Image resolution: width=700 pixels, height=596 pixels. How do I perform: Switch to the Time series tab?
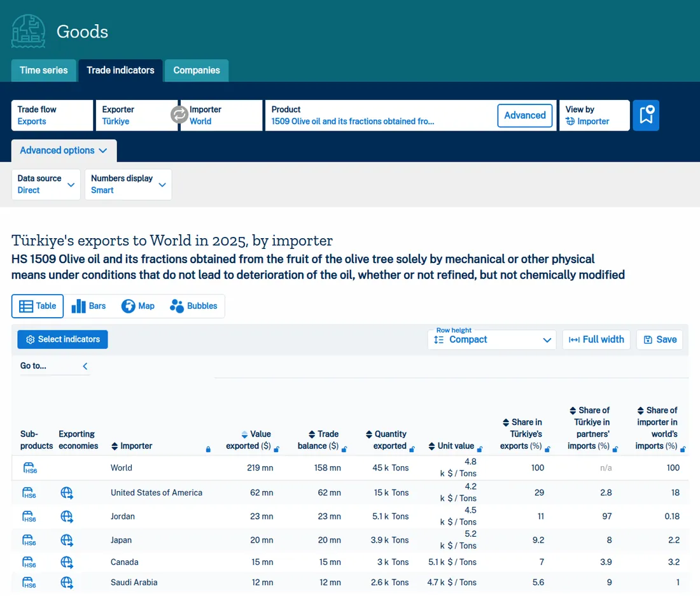44,70
